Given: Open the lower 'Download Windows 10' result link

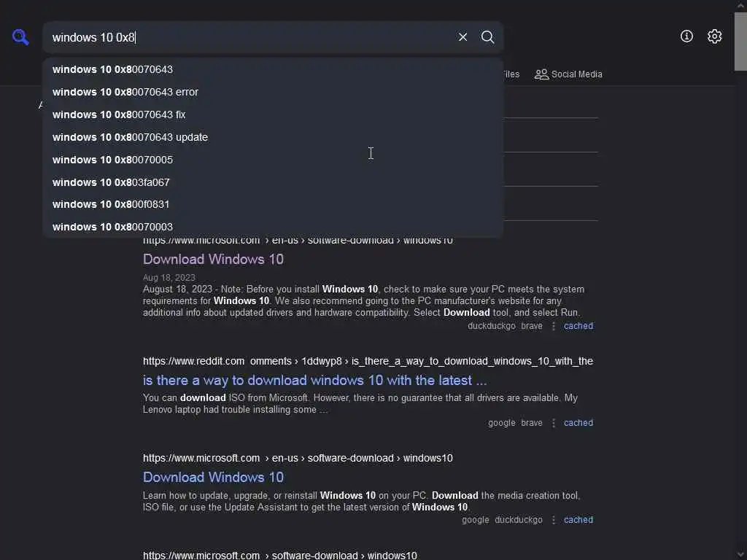Looking at the screenshot, I should pyautogui.click(x=213, y=477).
